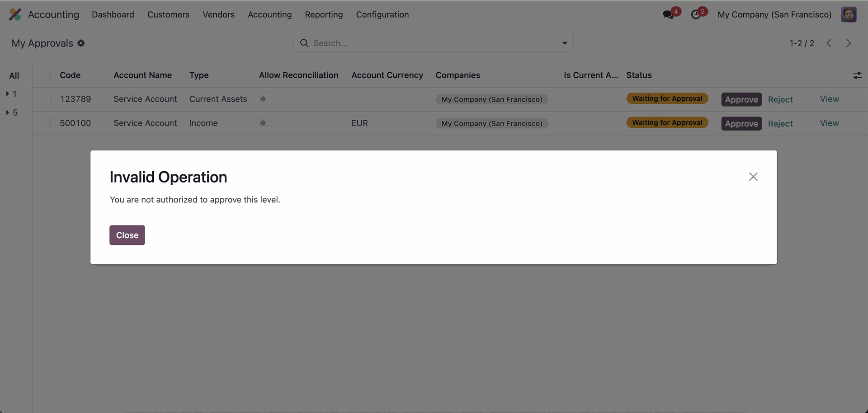
Task: Click the My Approvals breadcrumb title
Action: [42, 43]
